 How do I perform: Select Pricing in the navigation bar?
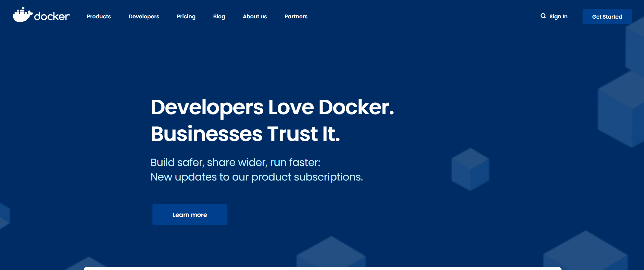point(186,16)
